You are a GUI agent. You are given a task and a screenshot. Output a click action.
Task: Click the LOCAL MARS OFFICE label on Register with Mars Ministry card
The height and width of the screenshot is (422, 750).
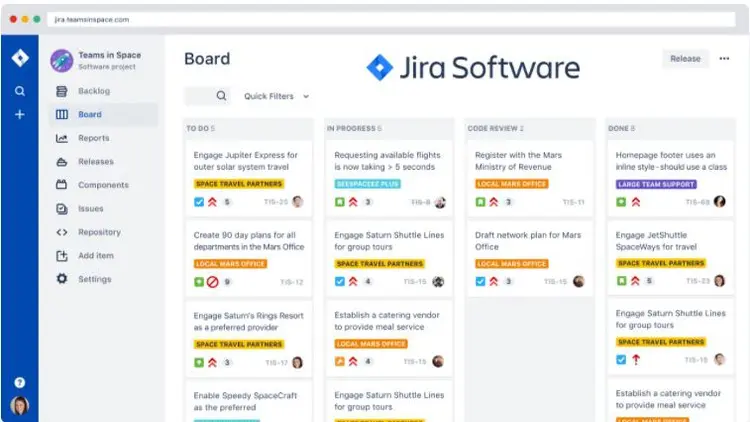512,184
